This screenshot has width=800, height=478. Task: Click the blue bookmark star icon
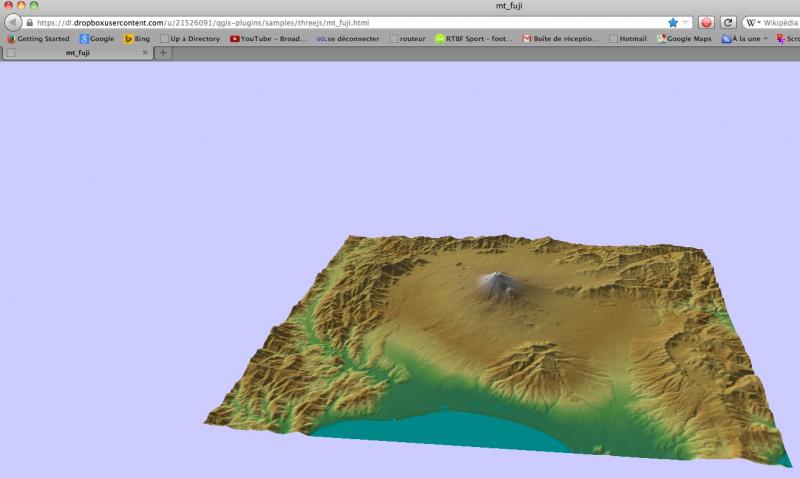pos(673,22)
